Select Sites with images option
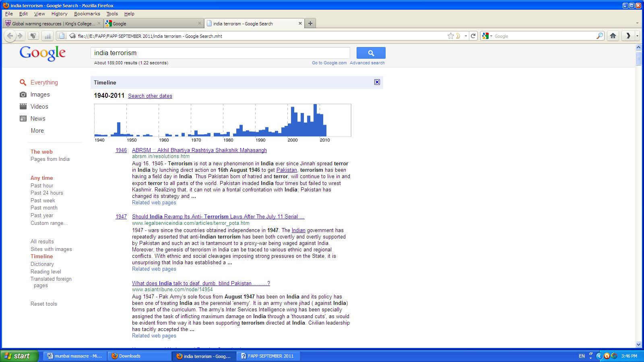Image resolution: width=644 pixels, height=362 pixels. [x=51, y=249]
